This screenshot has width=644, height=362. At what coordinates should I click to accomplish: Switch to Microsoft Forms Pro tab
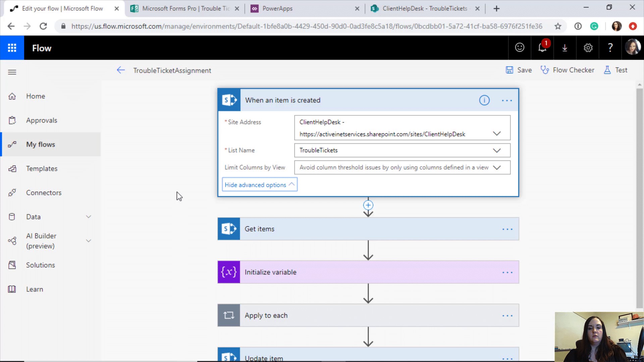pyautogui.click(x=185, y=8)
